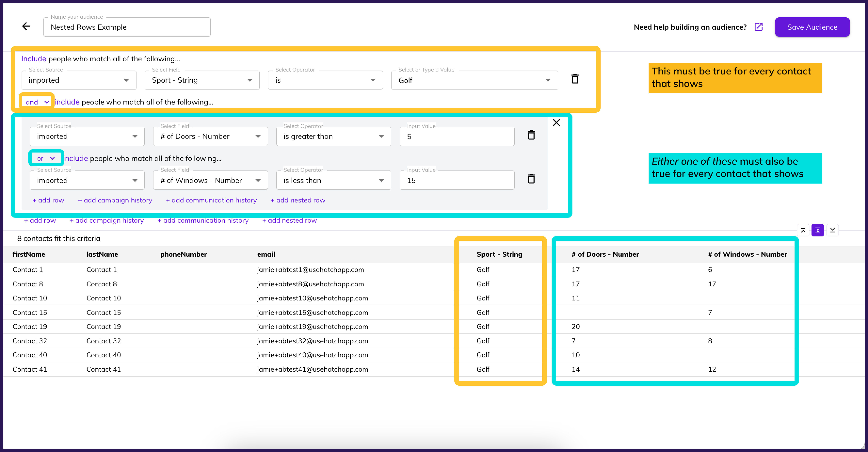Click the # of Windows input value 15

(x=457, y=181)
